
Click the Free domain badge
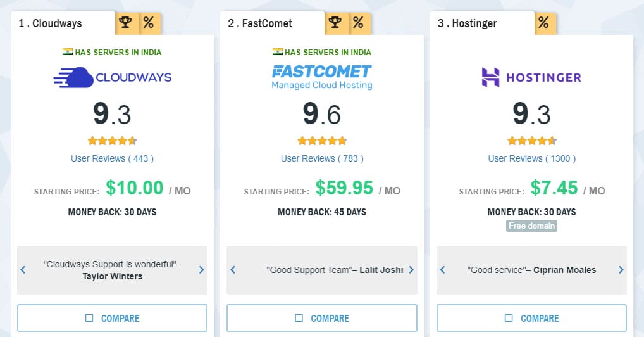[x=531, y=226]
